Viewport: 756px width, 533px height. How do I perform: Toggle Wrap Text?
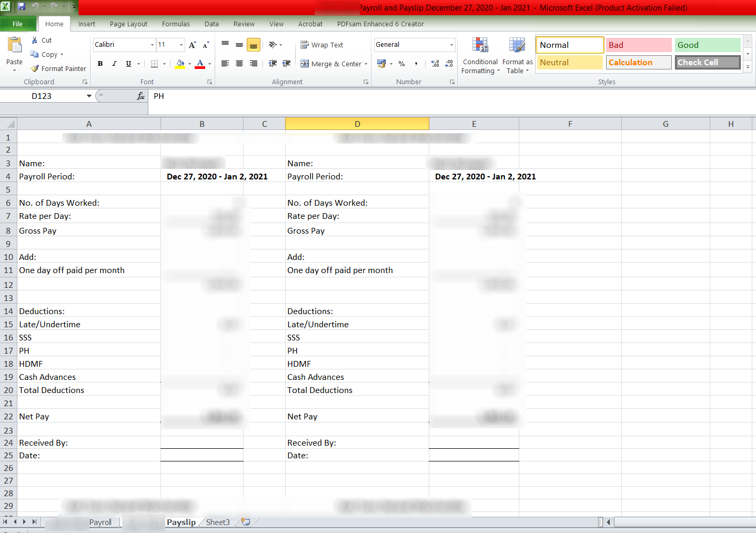point(321,45)
